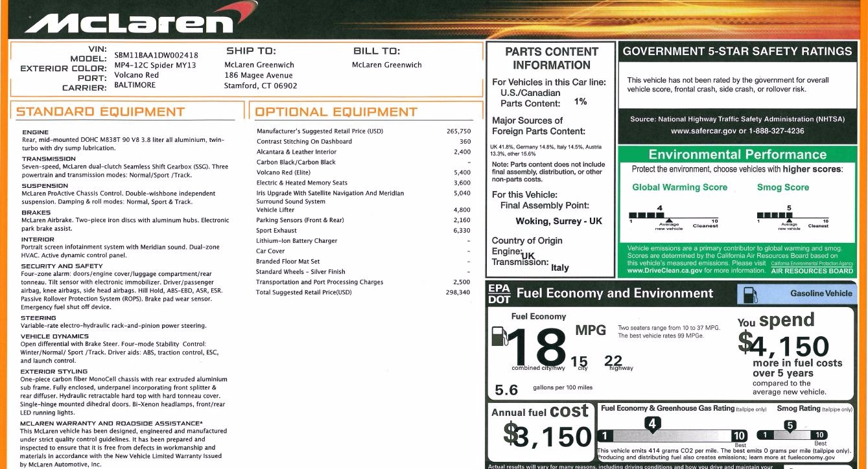Click Standard Wheels - Silver Finish option

[x=301, y=272]
